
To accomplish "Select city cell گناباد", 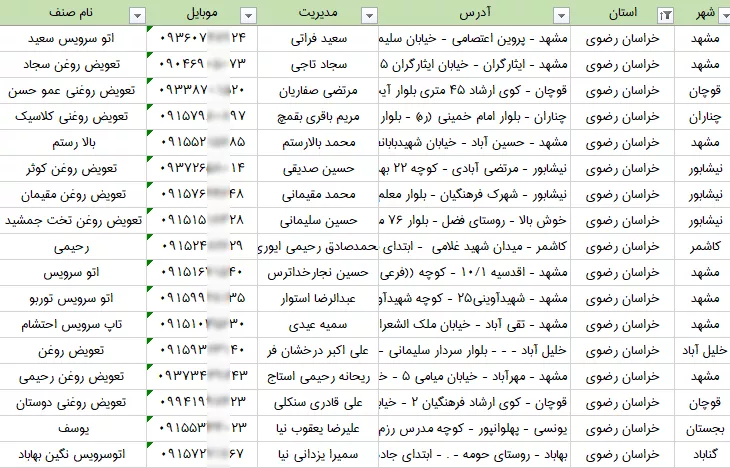I will point(703,455).
